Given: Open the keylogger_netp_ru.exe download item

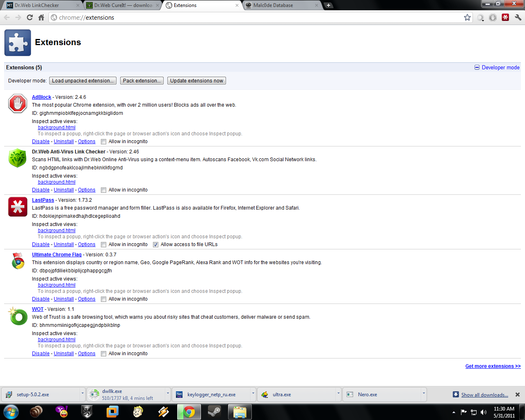Looking at the screenshot, I should (211, 395).
